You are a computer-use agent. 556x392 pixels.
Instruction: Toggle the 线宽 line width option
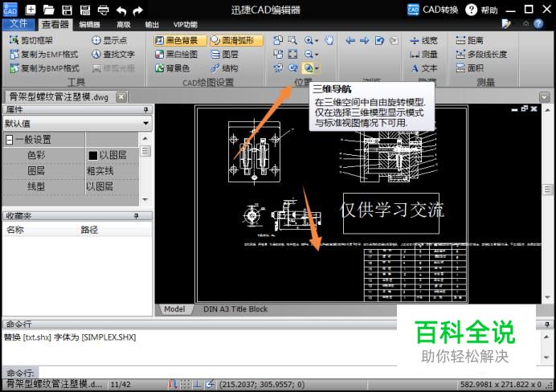[423, 40]
